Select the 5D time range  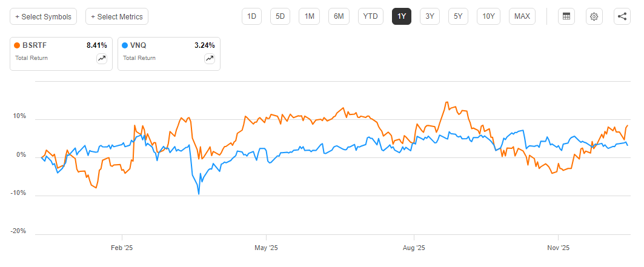tap(280, 16)
